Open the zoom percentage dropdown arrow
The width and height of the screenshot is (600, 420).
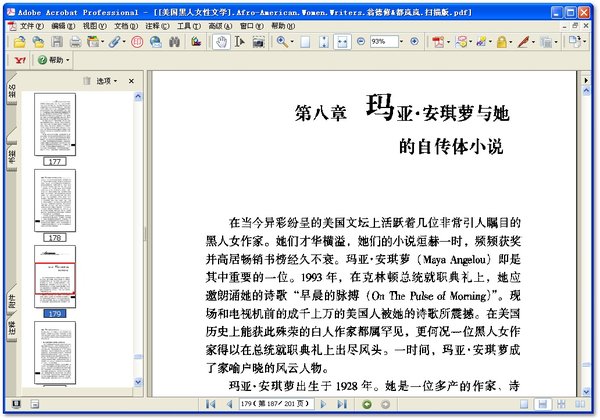coord(401,41)
